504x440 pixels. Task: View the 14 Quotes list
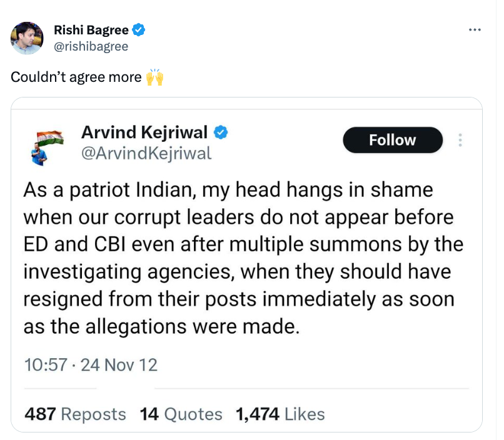(181, 414)
